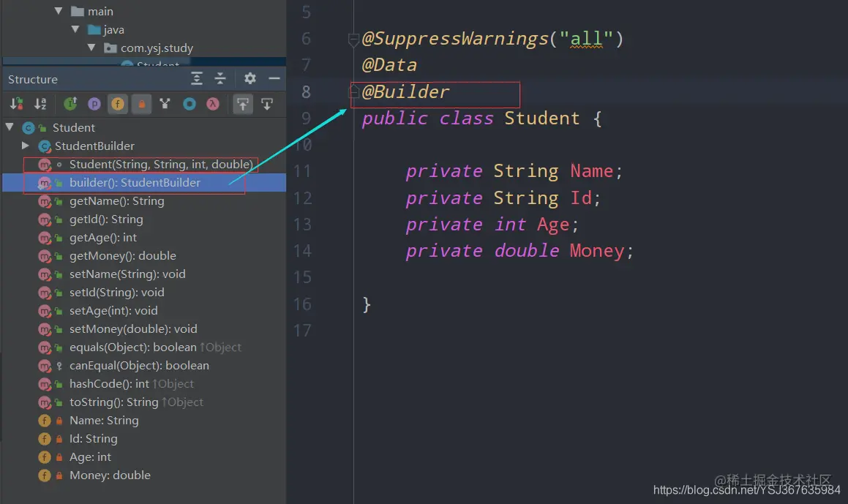Click the field icon of Name: String
Viewport: 848px width, 504px height.
pos(45,420)
